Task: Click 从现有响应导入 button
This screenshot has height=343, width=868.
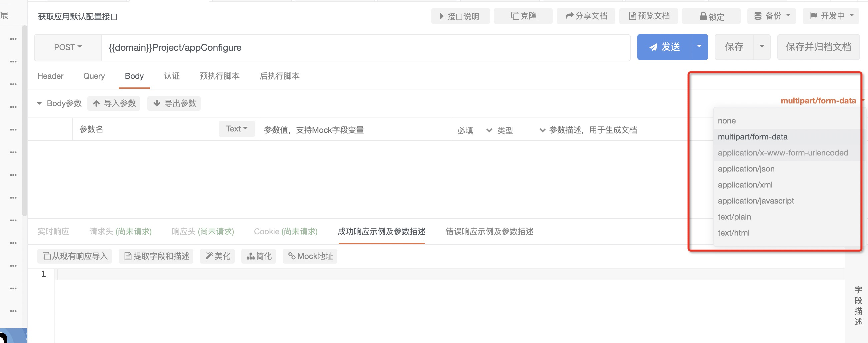Action: coord(75,256)
